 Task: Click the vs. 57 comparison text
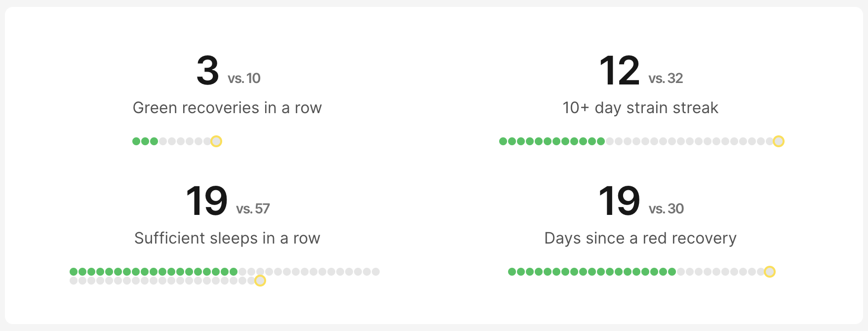(253, 209)
